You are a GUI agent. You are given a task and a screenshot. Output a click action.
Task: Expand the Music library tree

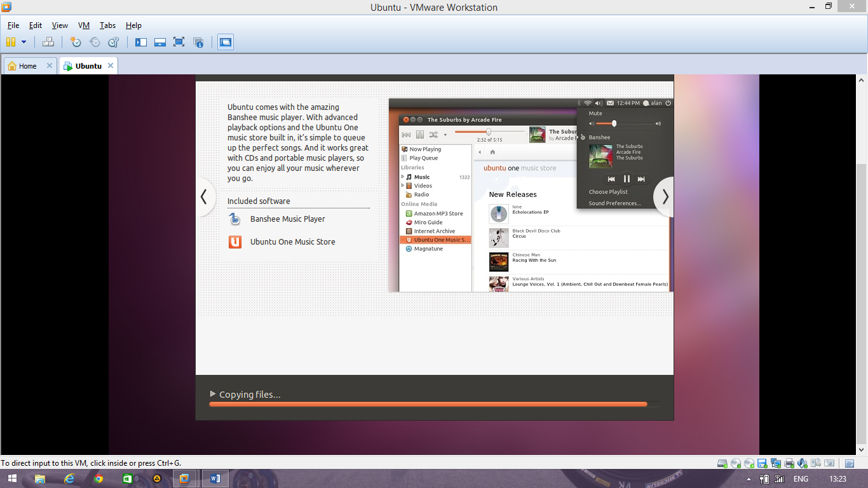pyautogui.click(x=401, y=177)
